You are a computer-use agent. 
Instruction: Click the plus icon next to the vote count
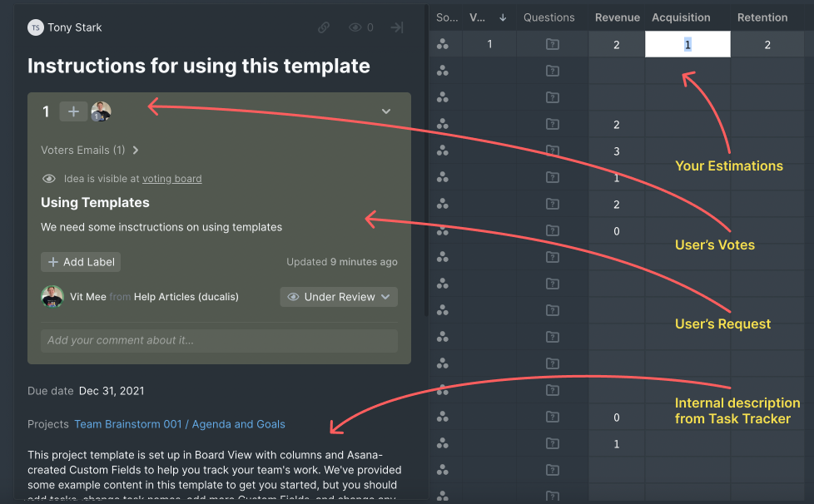[x=73, y=111]
